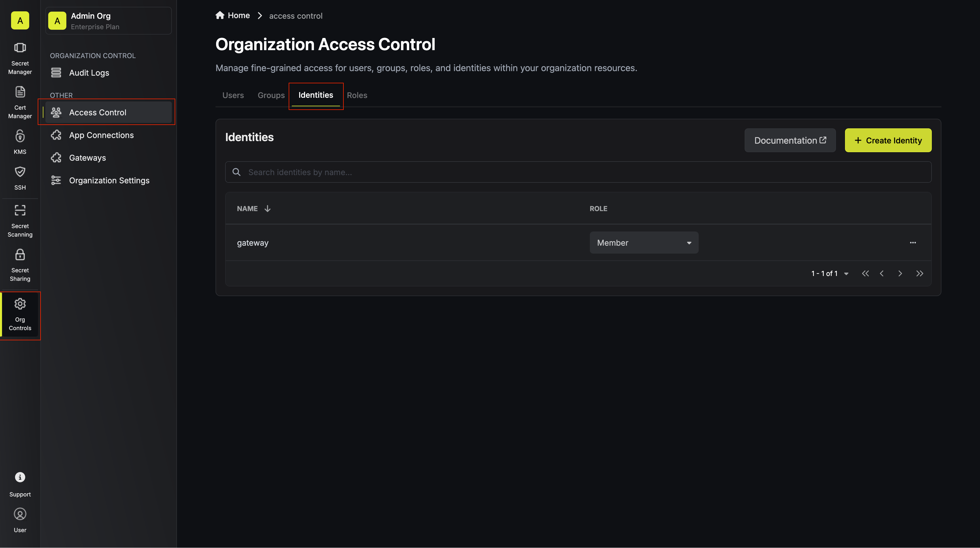
Task: Click the Home house icon in the breadcrumb
Action: tap(220, 15)
